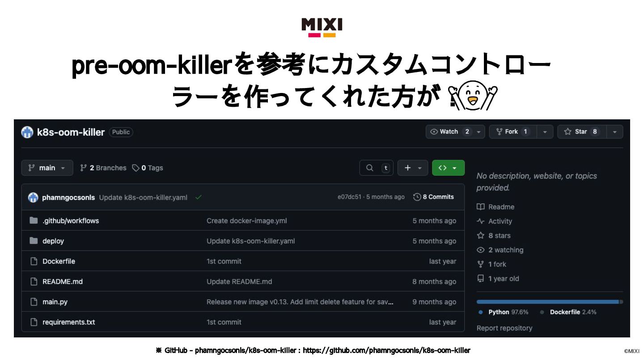Click the Python language color bar
The image size is (644, 362).
[x=547, y=302]
